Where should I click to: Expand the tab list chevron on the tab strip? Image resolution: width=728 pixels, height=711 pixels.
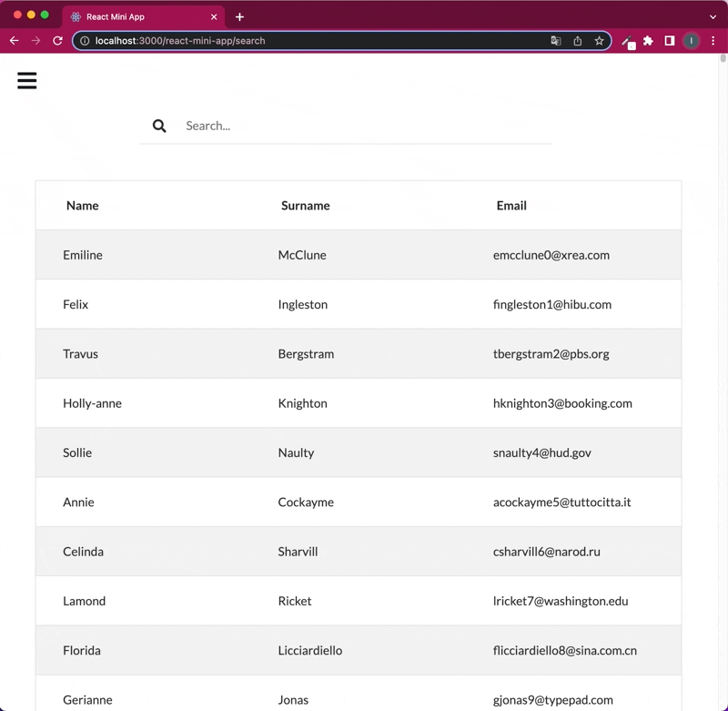(713, 15)
